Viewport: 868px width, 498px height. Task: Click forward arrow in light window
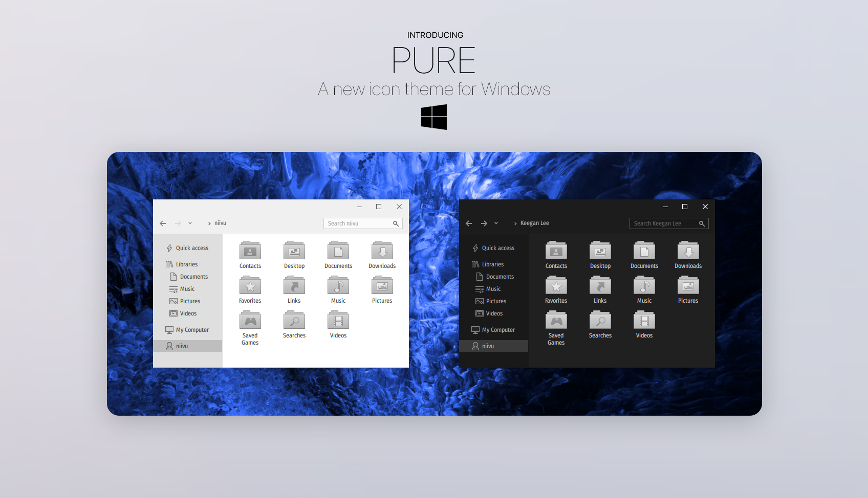tap(178, 223)
